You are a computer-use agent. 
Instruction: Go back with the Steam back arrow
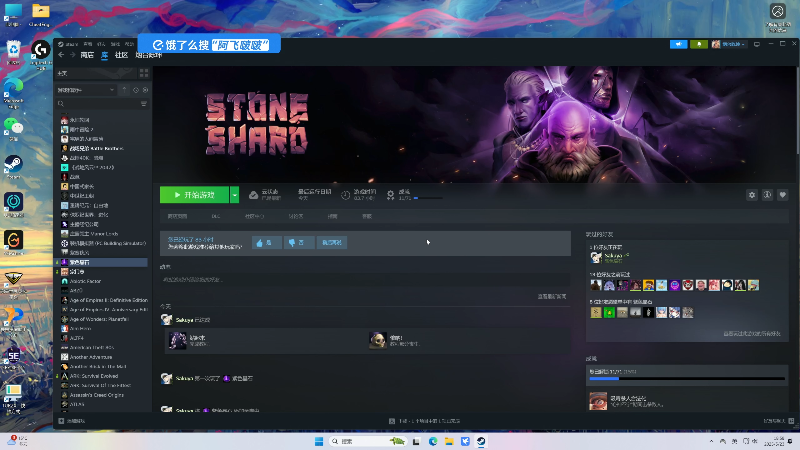tap(61, 55)
